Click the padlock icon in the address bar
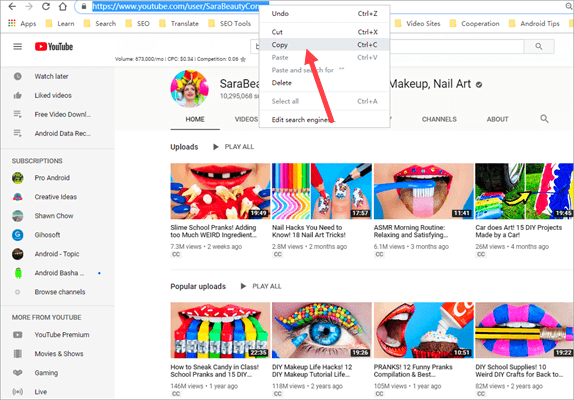The image size is (574, 400). 84,6
